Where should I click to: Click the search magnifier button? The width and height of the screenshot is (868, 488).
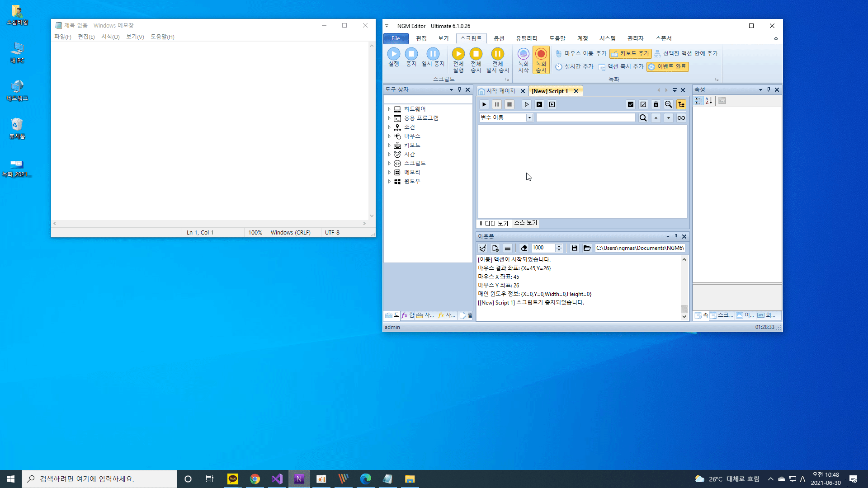pyautogui.click(x=643, y=118)
